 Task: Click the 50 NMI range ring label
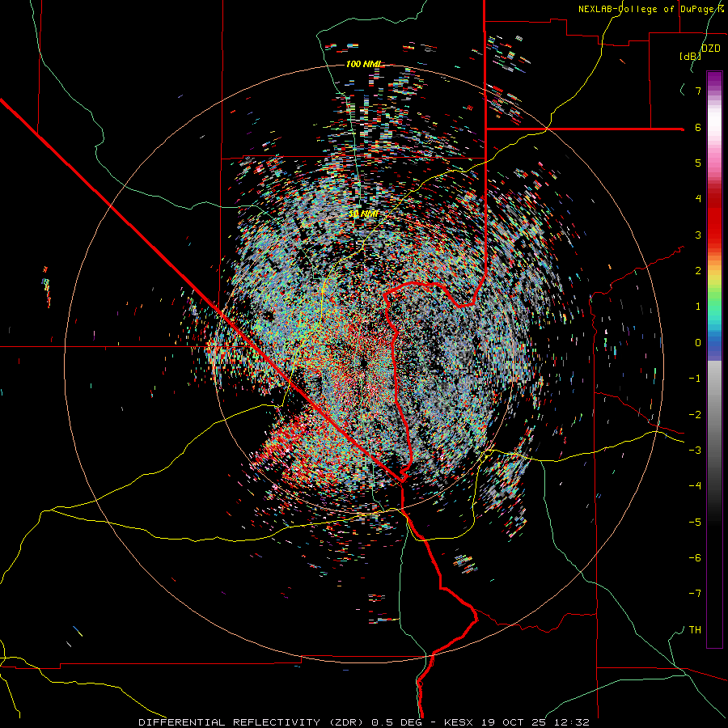point(363,214)
